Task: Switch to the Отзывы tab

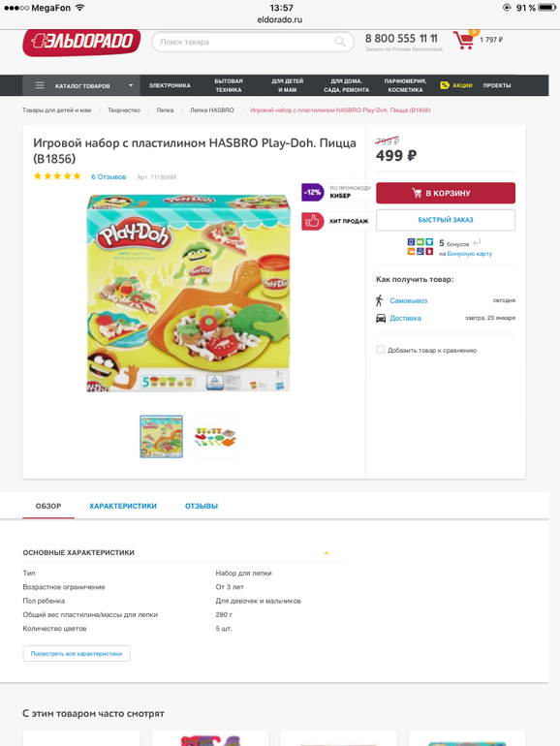Action: [x=202, y=506]
